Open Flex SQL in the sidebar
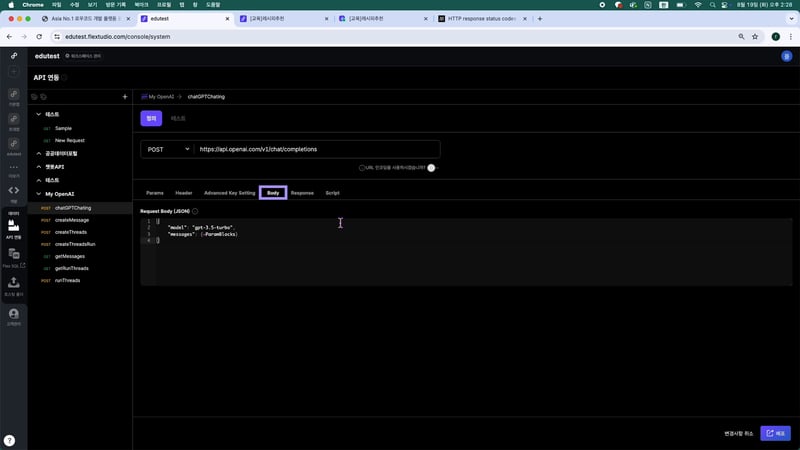This screenshot has width=800, height=450. (14, 258)
